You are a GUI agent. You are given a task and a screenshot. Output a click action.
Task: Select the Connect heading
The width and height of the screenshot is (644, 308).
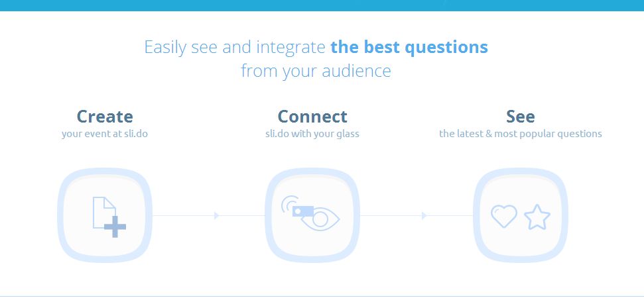pyautogui.click(x=312, y=117)
